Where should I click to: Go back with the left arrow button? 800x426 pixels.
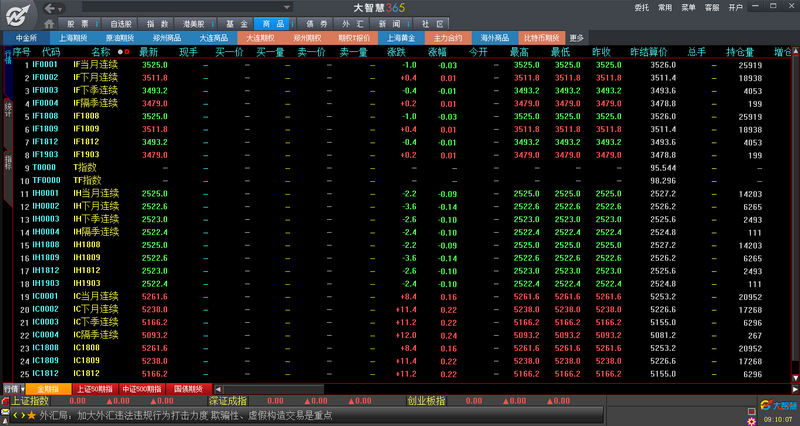[x=49, y=8]
